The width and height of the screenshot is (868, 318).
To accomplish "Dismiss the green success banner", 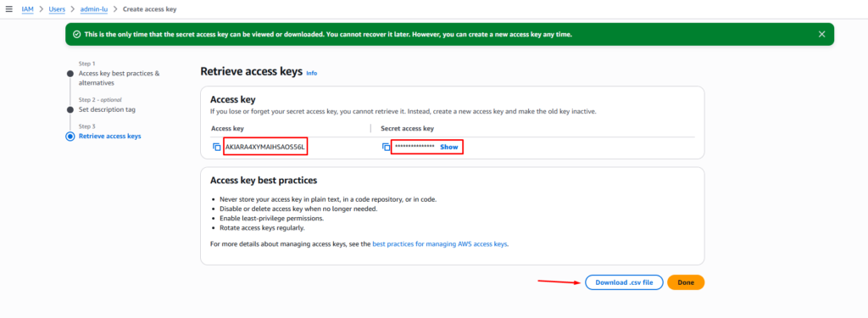I will (x=822, y=35).
